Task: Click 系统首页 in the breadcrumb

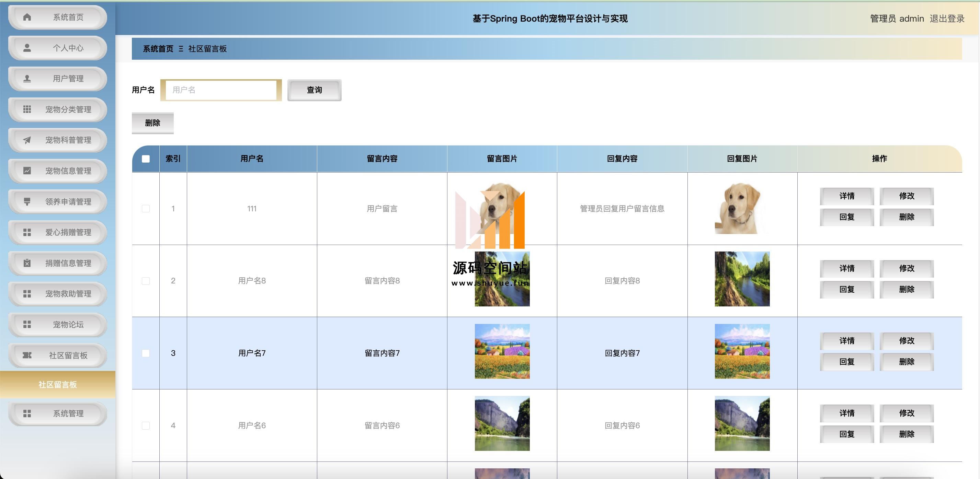Action: (158, 49)
